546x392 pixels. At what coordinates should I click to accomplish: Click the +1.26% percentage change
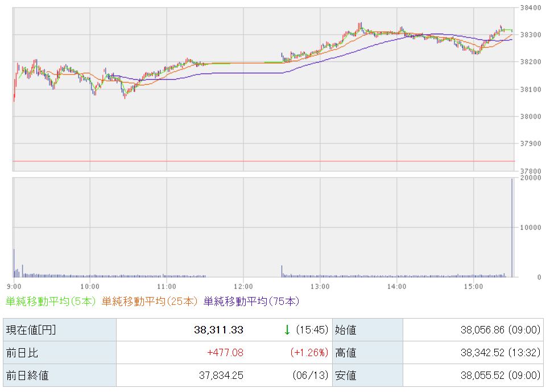click(x=309, y=353)
